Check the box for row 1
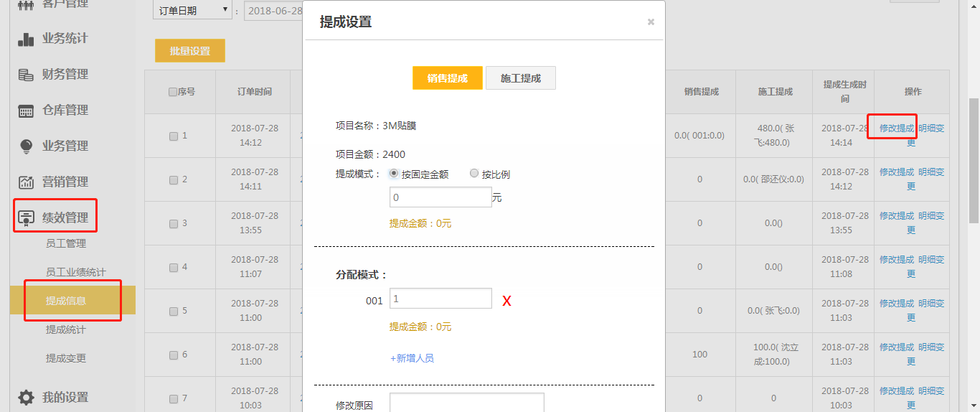The height and width of the screenshot is (412, 980). coord(174,136)
